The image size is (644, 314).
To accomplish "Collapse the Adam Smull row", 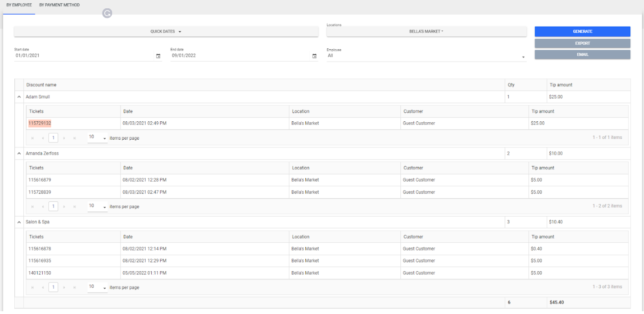I will tap(19, 97).
